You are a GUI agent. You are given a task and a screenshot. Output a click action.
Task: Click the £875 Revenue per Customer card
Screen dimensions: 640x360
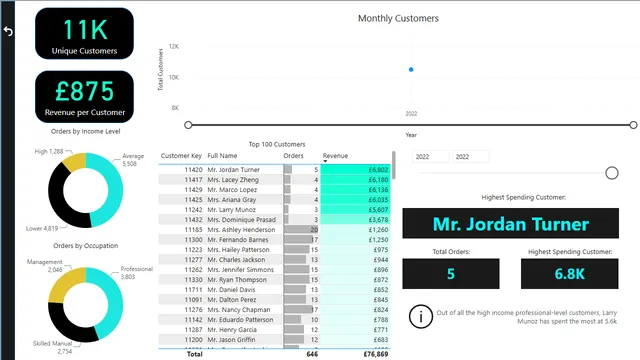pyautogui.click(x=84, y=97)
